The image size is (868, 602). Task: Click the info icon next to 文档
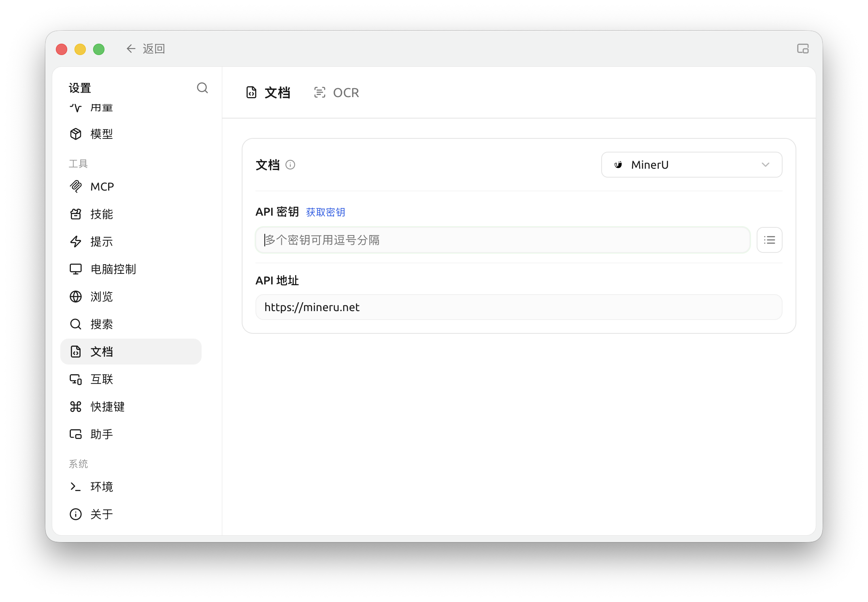tap(290, 165)
